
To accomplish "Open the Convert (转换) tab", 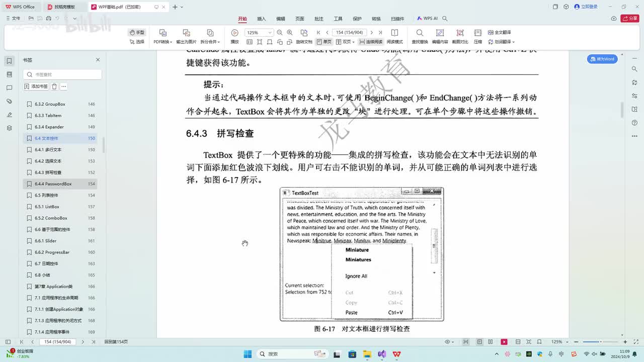I will pos(376,19).
